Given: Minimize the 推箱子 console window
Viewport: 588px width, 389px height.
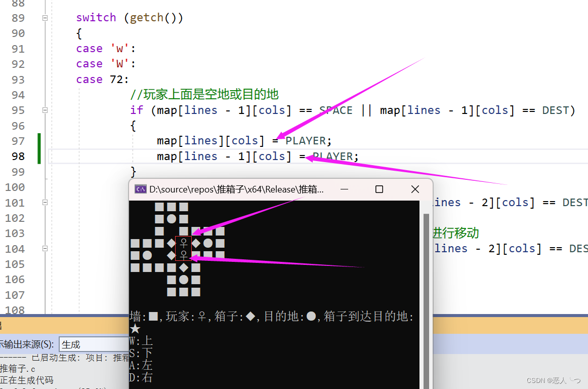Looking at the screenshot, I should 344,189.
